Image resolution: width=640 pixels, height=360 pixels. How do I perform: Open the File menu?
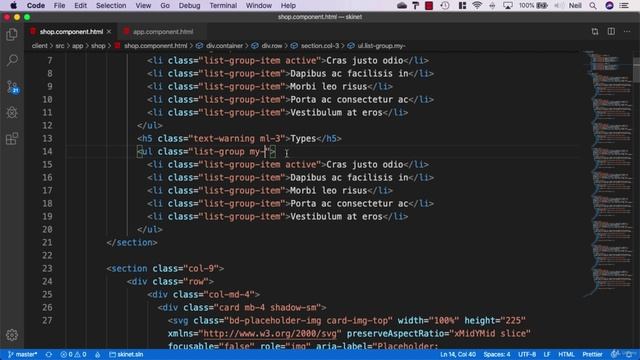pyautogui.click(x=59, y=6)
